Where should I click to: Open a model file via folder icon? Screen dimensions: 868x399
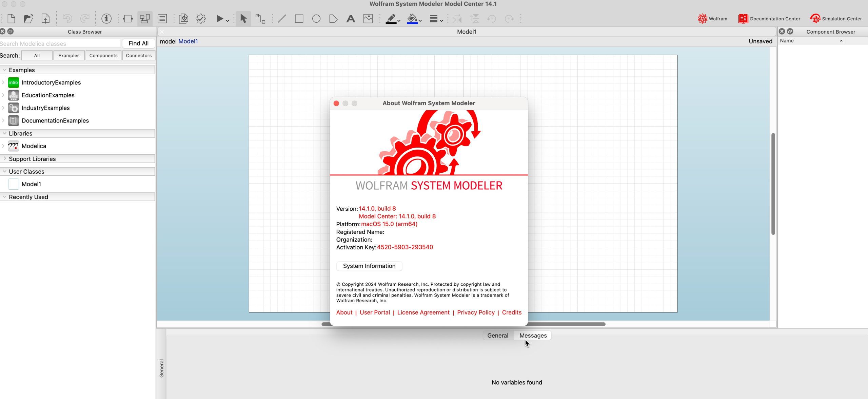click(28, 19)
